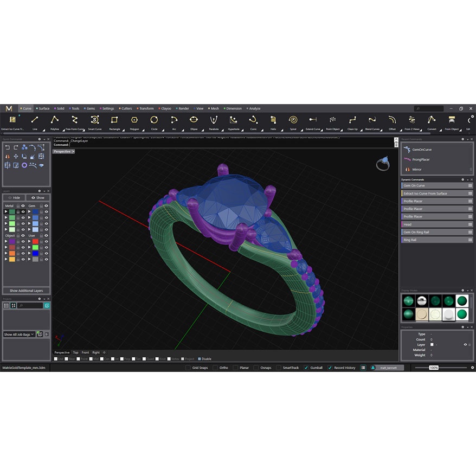Image resolution: width=476 pixels, height=476 pixels.
Task: Select the Spiral curve tool
Action: (293, 121)
